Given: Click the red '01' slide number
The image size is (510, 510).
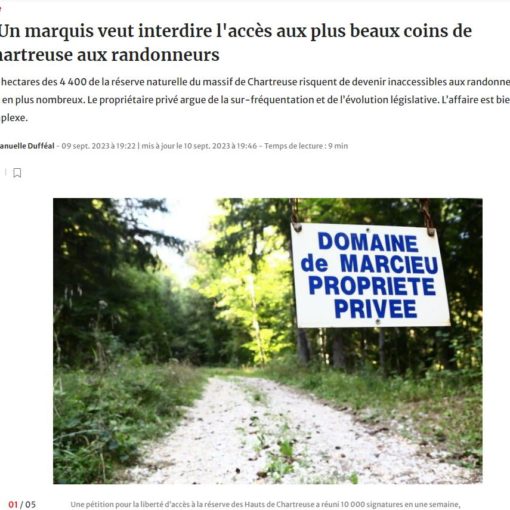Looking at the screenshot, I should tap(13, 504).
